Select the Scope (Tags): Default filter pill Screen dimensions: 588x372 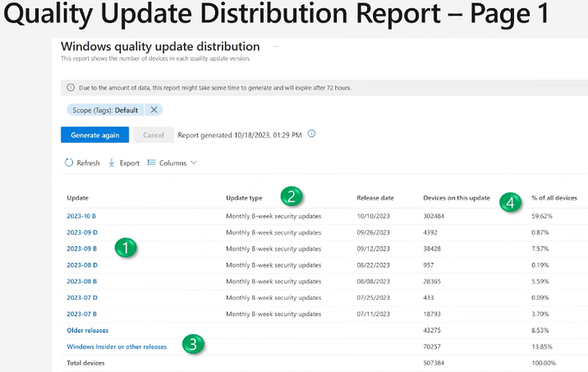coord(105,110)
